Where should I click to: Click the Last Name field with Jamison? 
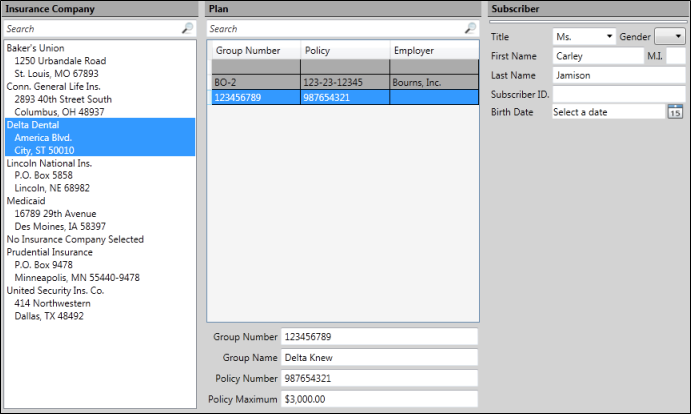click(x=619, y=75)
